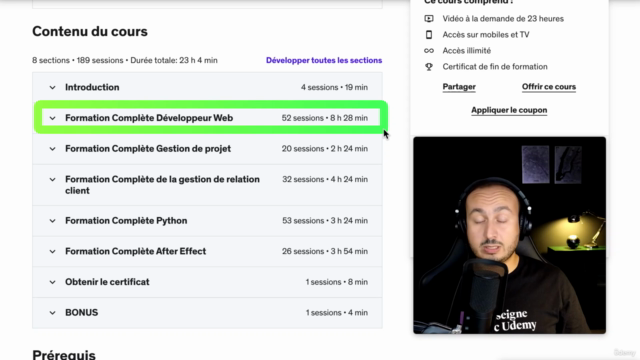Screen dimensions: 640x360
Task: Click 'Certificat de fin de formation' text
Action: 495,67
